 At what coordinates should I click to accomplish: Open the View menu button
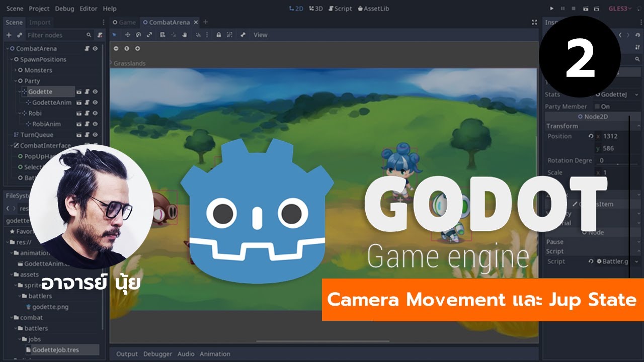click(x=261, y=35)
